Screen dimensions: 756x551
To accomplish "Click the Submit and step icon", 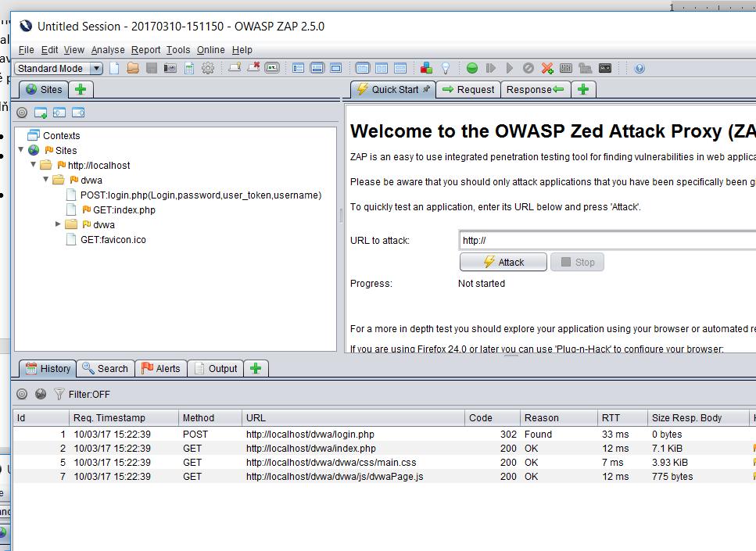I will coord(491,68).
